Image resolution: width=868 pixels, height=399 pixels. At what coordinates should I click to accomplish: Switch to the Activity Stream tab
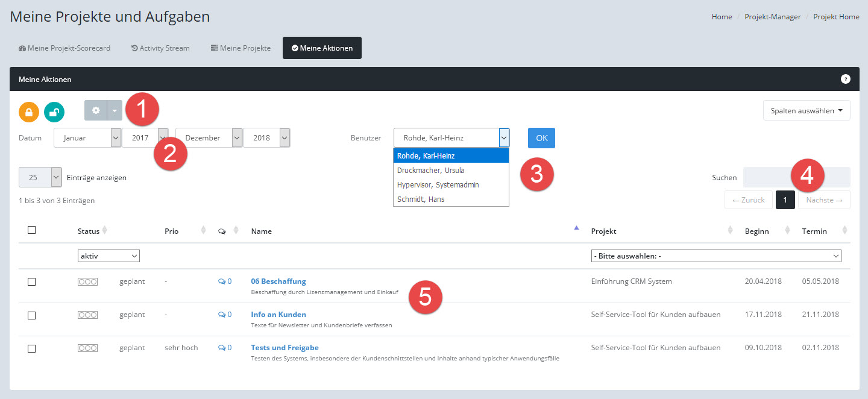click(x=160, y=48)
